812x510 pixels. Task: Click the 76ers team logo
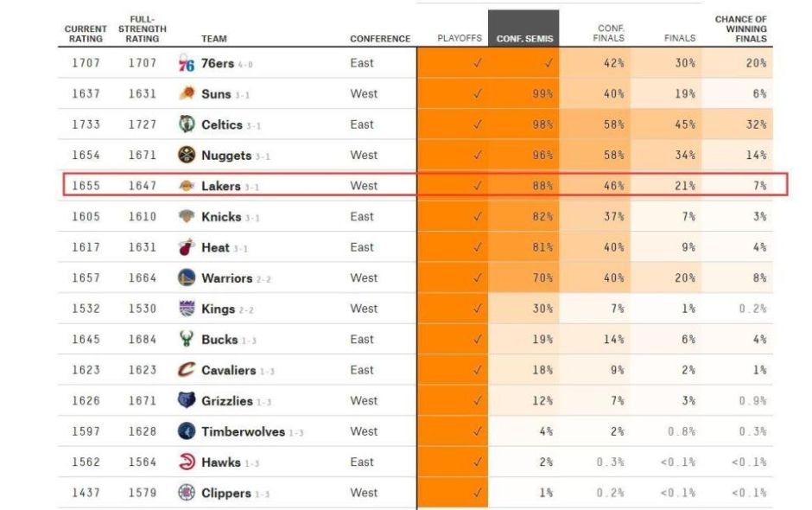click(x=186, y=64)
